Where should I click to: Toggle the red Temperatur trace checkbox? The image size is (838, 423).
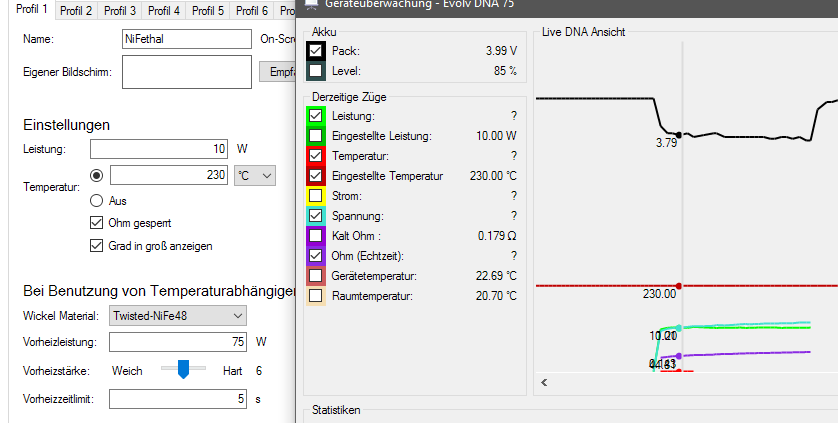pyautogui.click(x=316, y=156)
